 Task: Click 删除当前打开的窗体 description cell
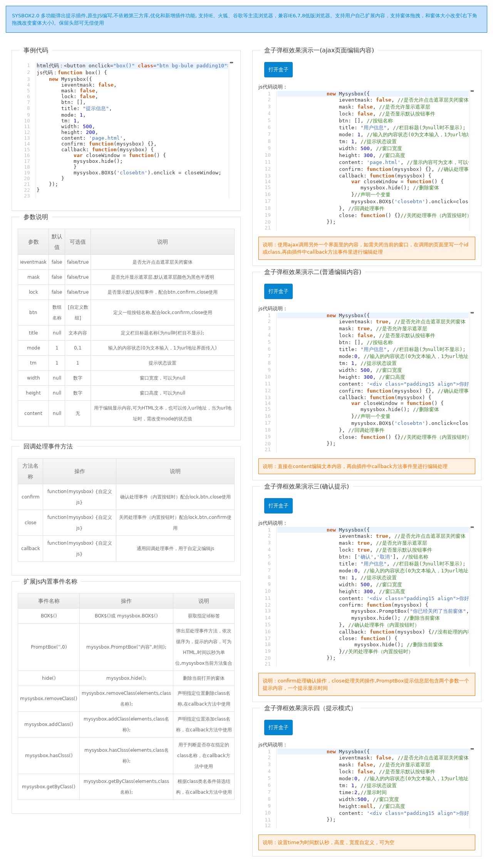click(204, 678)
